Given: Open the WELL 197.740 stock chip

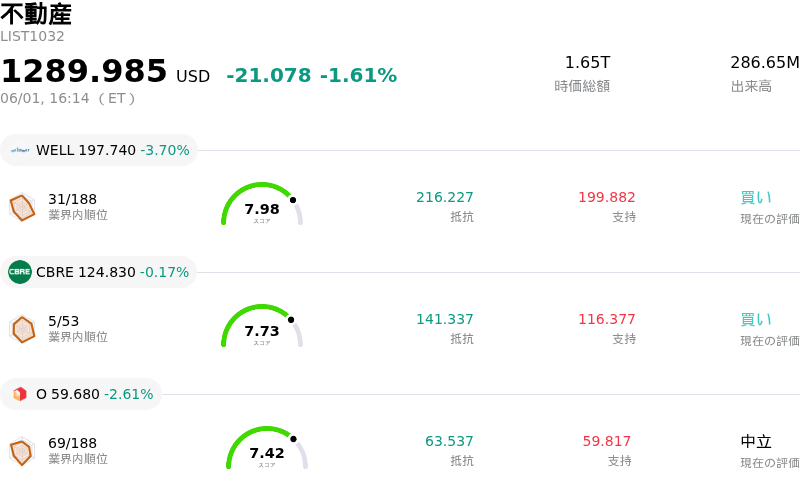Looking at the screenshot, I should pyautogui.click(x=99, y=150).
